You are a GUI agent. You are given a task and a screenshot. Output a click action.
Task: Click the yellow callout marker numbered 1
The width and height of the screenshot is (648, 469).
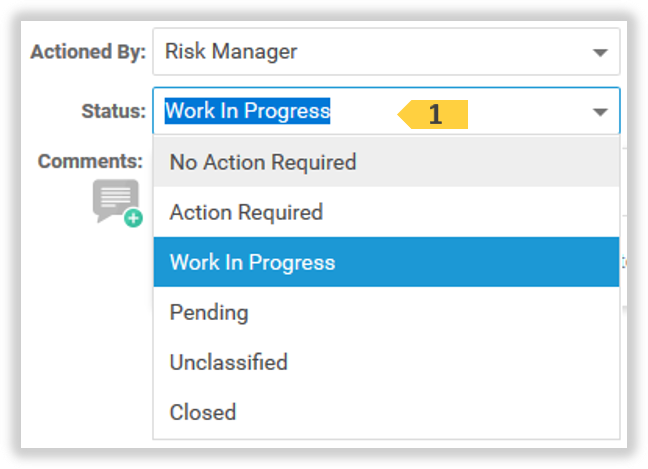pos(434,114)
